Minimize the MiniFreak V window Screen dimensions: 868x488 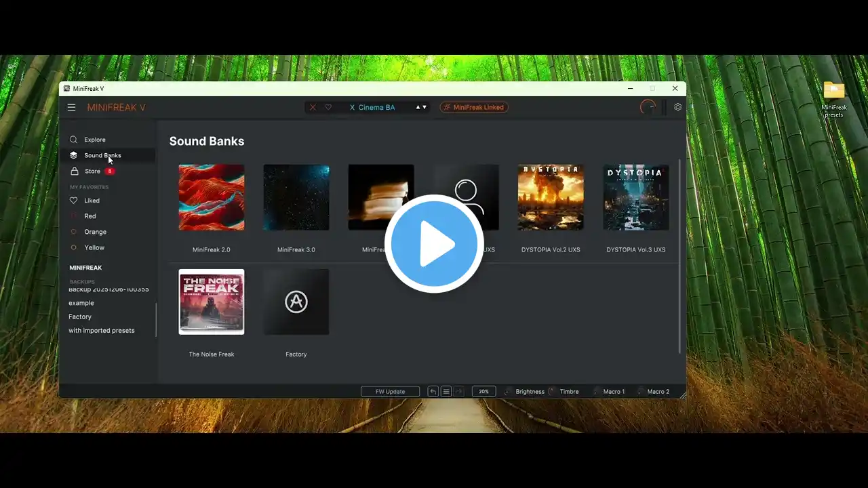click(631, 89)
